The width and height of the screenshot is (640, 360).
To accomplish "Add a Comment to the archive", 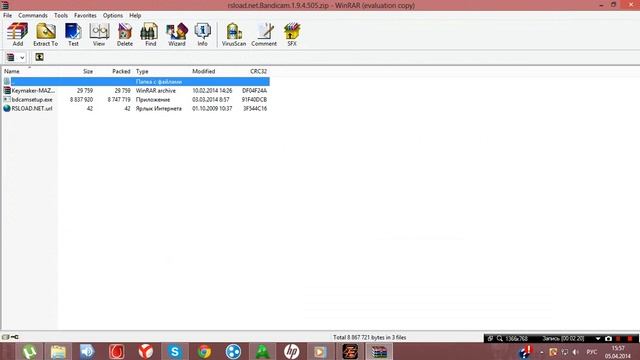I will [x=264, y=34].
